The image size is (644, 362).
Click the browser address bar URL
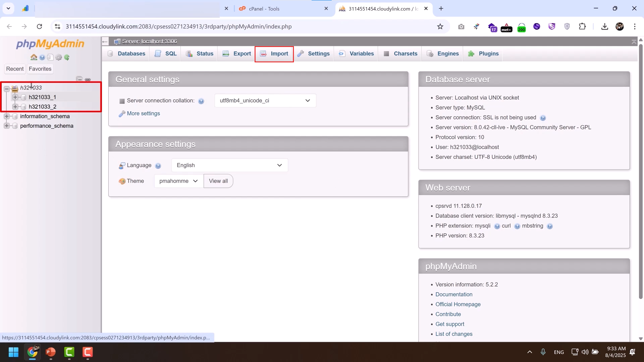click(x=178, y=26)
